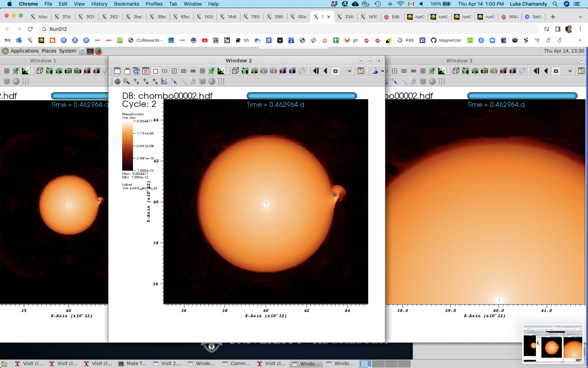Set 3x3 window layout in Window 2
588x368 pixels.
(x=202, y=71)
